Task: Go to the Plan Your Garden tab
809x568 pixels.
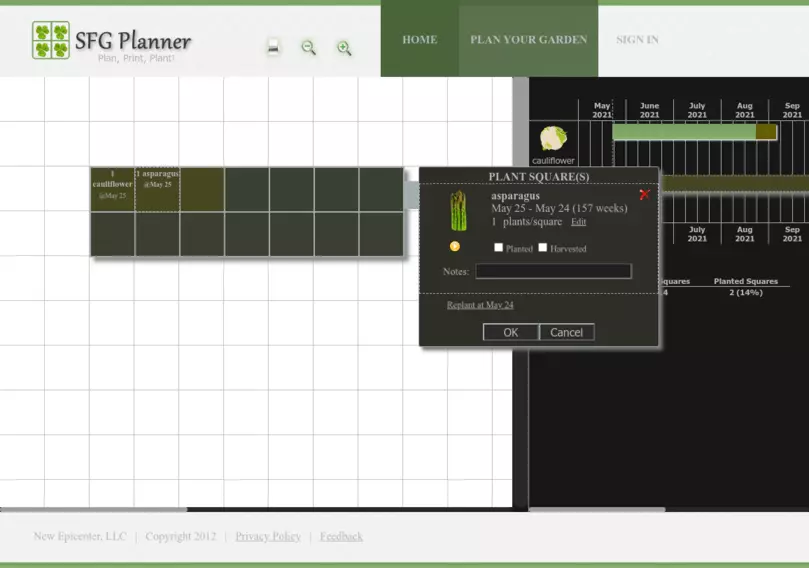Action: tap(528, 40)
